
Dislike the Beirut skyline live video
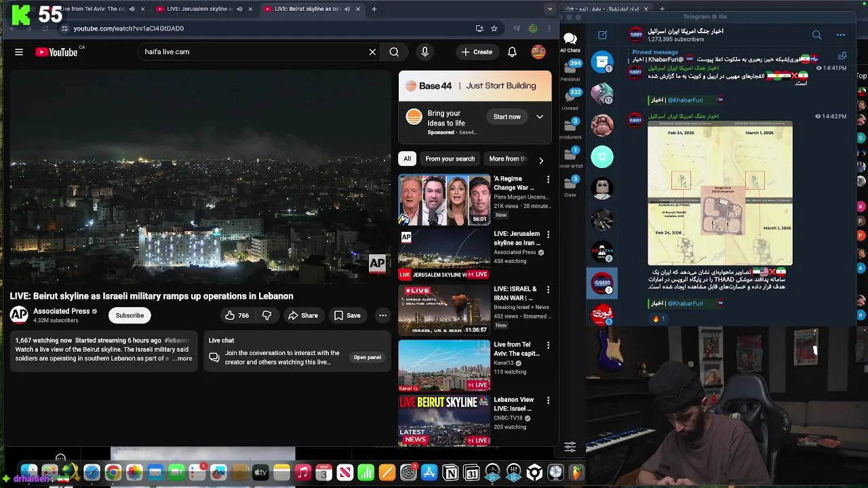click(267, 315)
